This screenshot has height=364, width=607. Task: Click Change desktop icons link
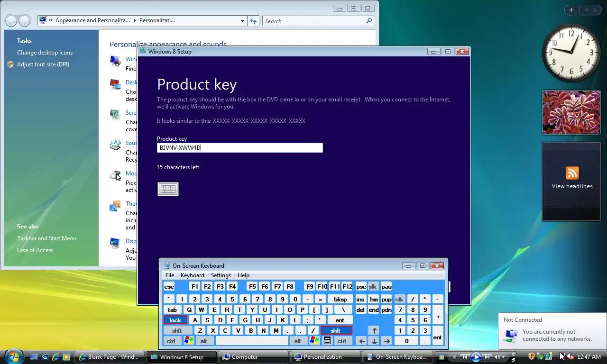click(45, 53)
